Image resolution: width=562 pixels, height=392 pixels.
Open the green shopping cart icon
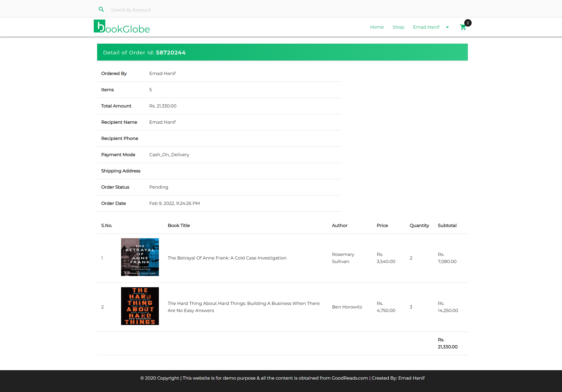point(463,27)
